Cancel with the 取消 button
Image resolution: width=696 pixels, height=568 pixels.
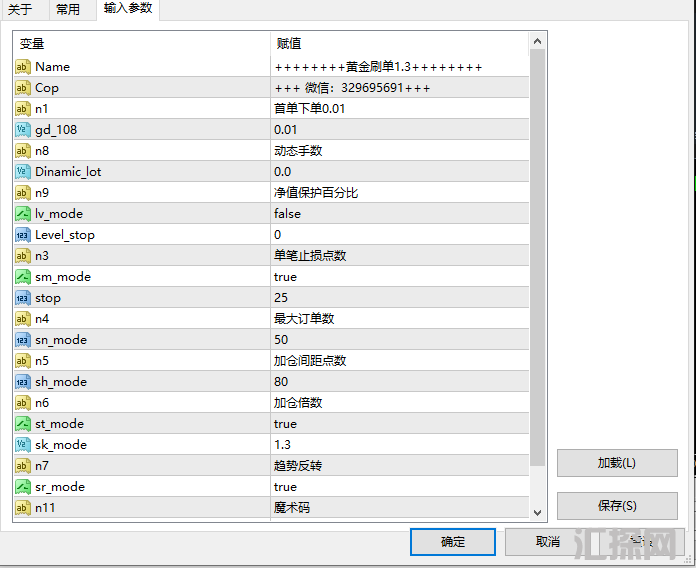pyautogui.click(x=547, y=541)
